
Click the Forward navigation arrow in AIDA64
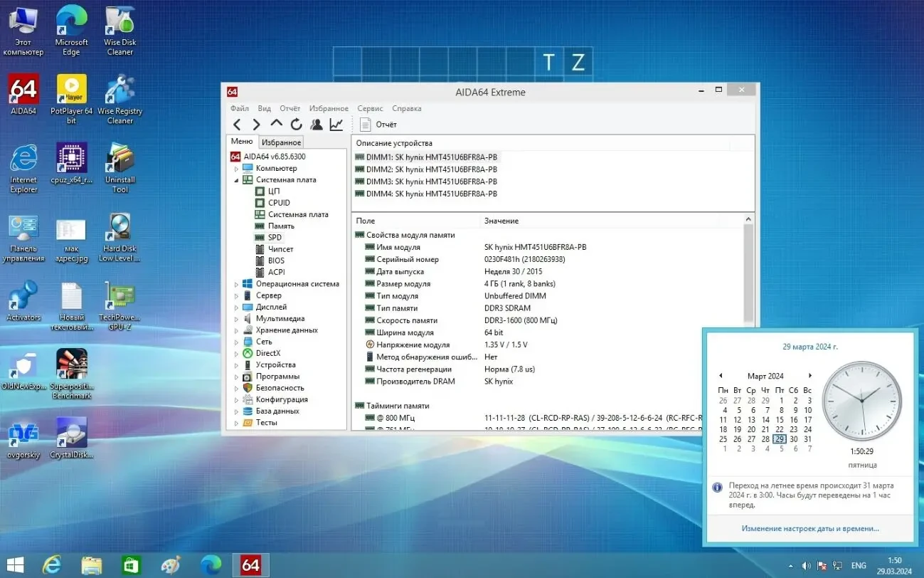pos(256,124)
